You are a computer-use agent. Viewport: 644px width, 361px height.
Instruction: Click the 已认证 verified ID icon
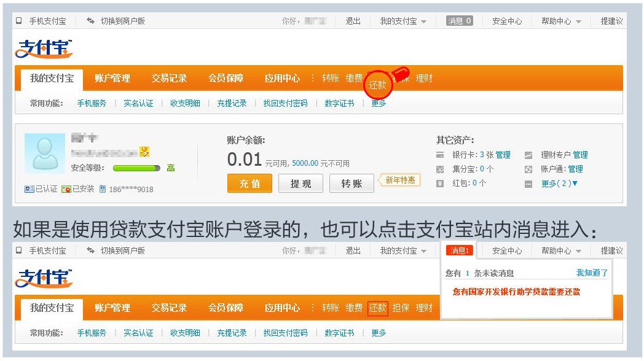[29, 189]
